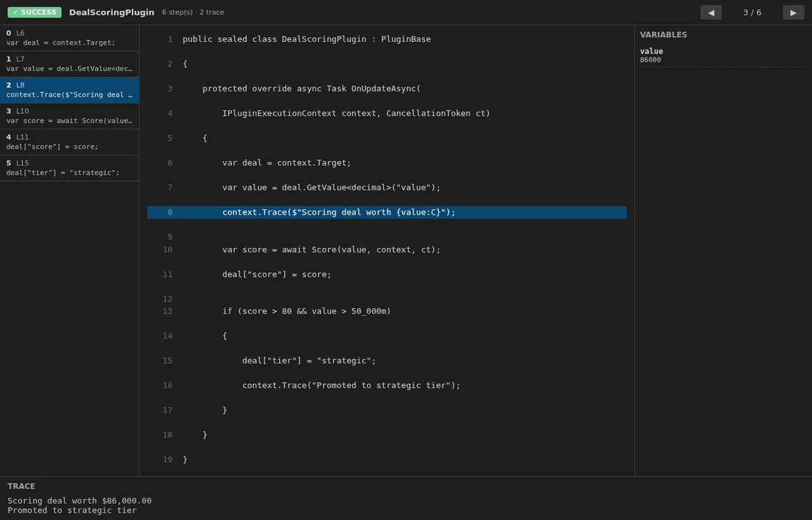Click the SUCCESS status badge
Viewport: 812px width, 520px height.
[x=35, y=12]
